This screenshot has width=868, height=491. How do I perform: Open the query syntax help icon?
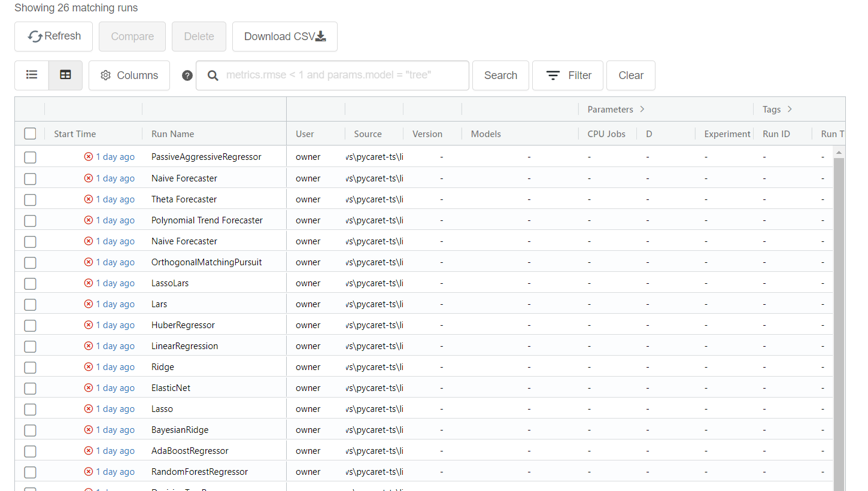[x=187, y=75]
